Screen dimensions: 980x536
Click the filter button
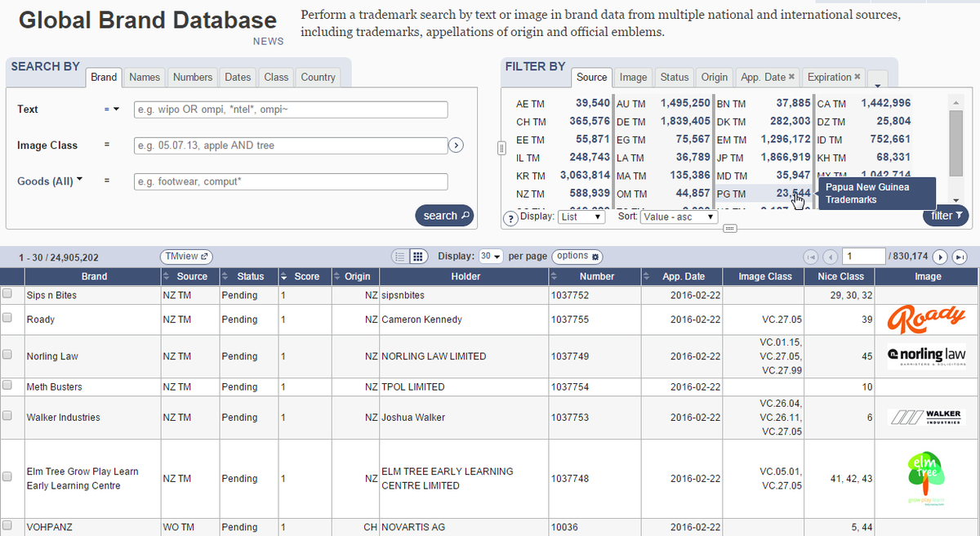pyautogui.click(x=946, y=216)
